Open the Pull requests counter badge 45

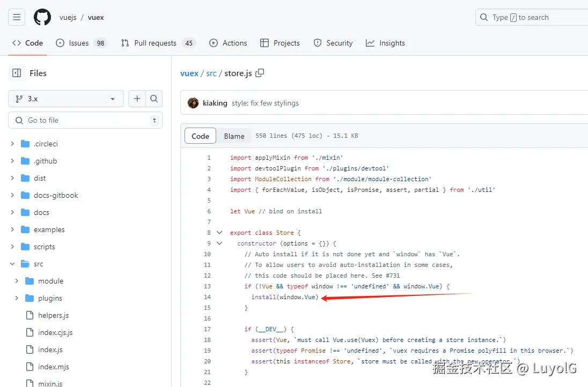pos(189,43)
